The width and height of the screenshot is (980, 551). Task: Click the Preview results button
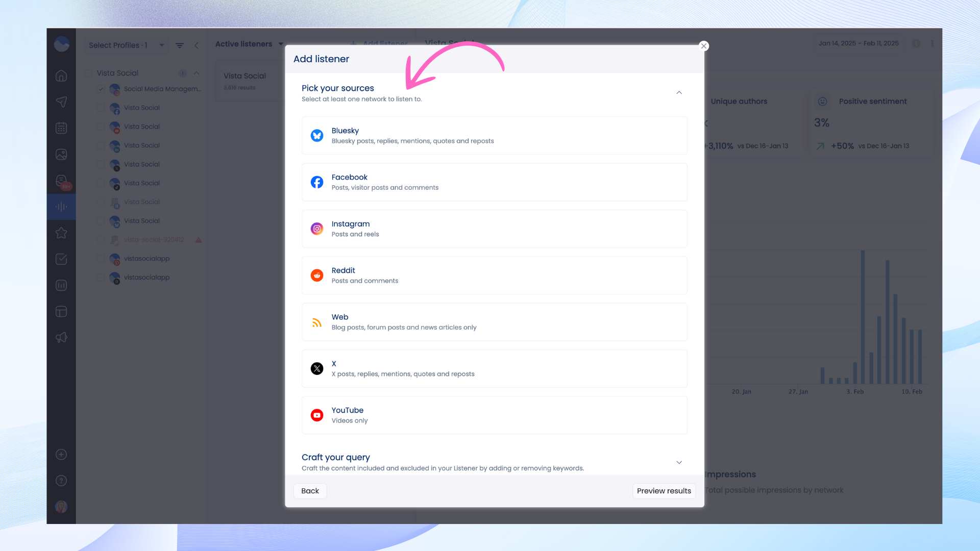[664, 491]
